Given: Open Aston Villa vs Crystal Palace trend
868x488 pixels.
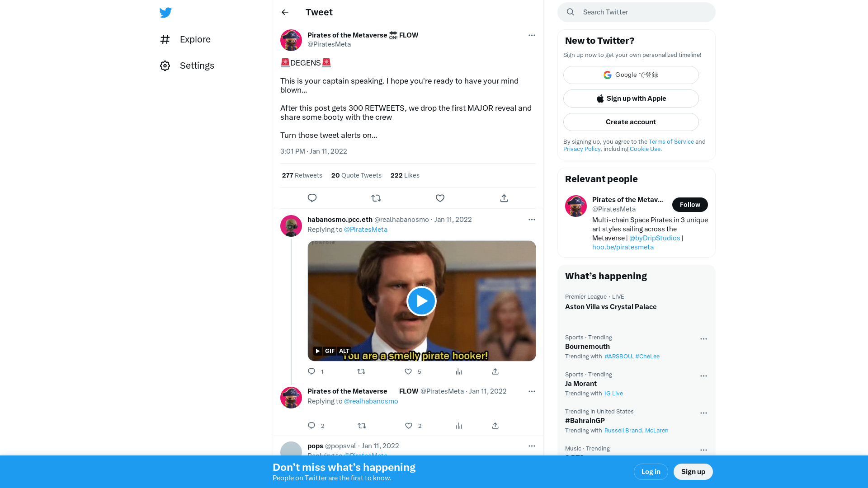Looking at the screenshot, I should pyautogui.click(x=611, y=307).
